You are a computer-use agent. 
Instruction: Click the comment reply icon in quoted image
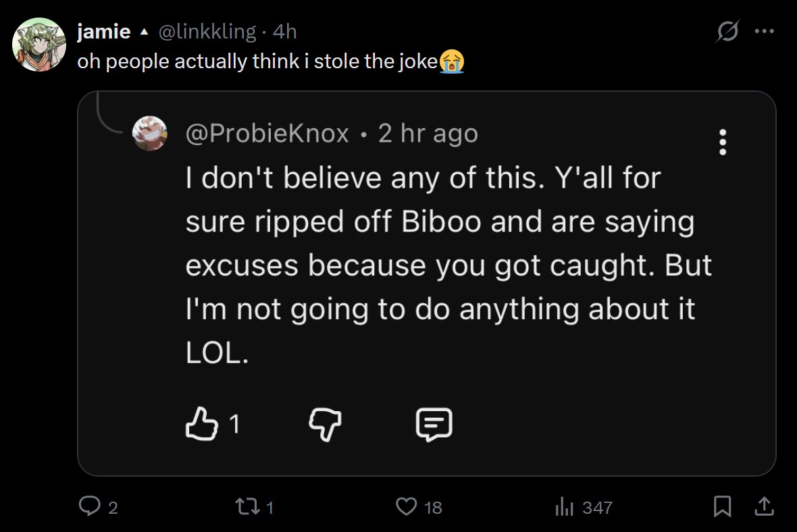click(432, 424)
